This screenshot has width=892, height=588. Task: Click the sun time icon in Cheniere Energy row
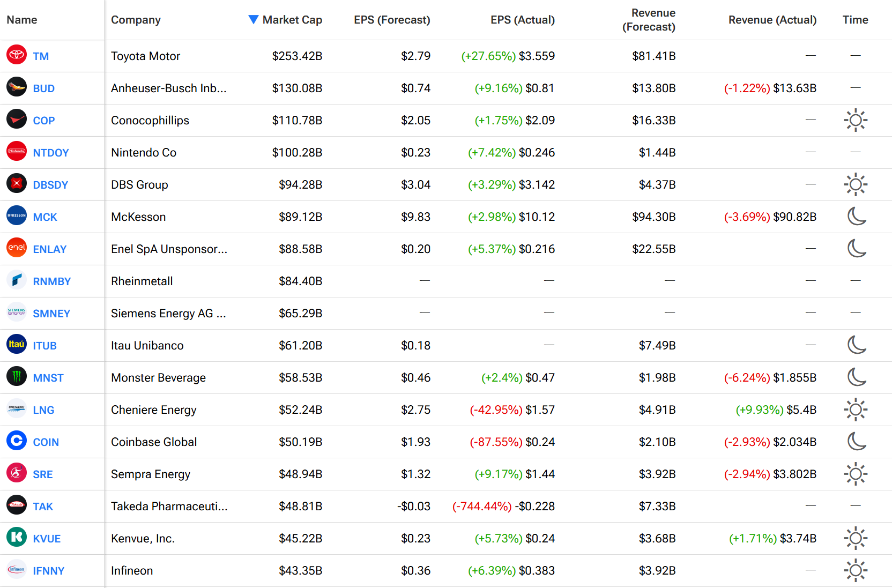pyautogui.click(x=856, y=410)
